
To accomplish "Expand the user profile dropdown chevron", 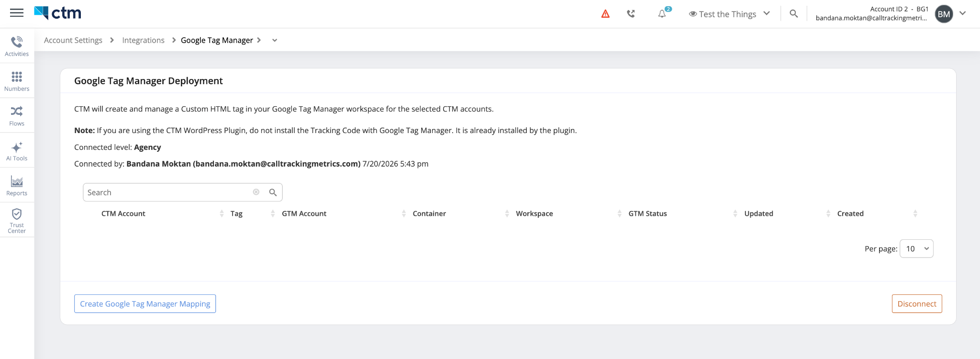I will click(963, 13).
